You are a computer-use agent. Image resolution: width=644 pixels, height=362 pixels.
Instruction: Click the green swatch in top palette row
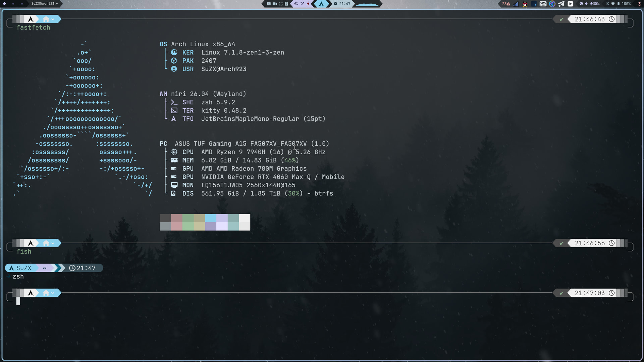(x=188, y=218)
